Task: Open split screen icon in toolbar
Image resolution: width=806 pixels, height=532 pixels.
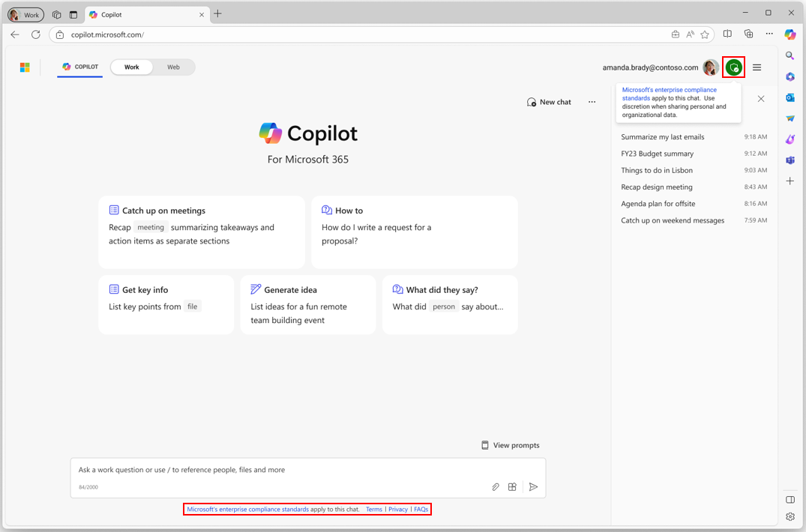Action: tap(727, 34)
